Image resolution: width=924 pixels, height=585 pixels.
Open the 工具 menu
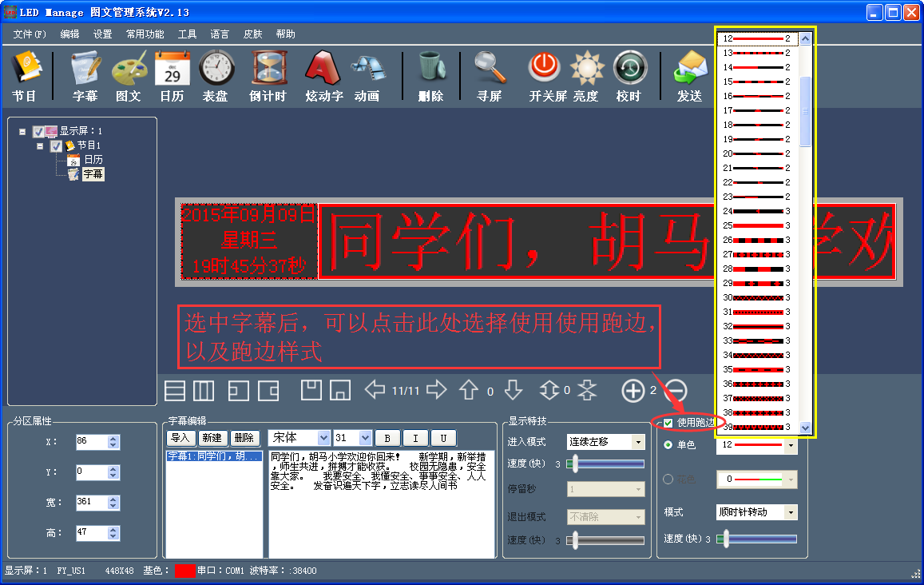point(187,34)
